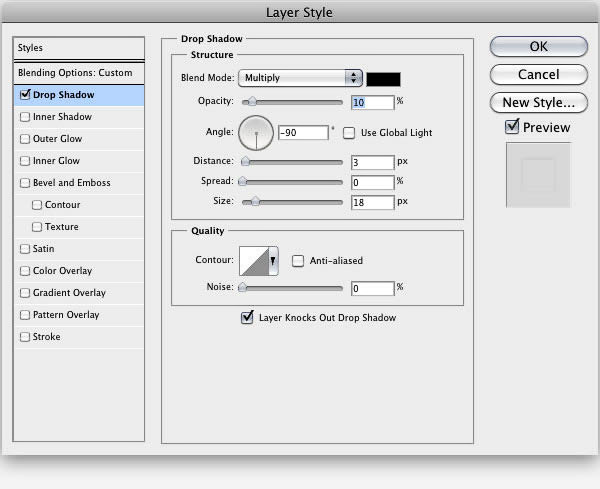Enable Bevel and Emboss checkbox

[x=25, y=183]
